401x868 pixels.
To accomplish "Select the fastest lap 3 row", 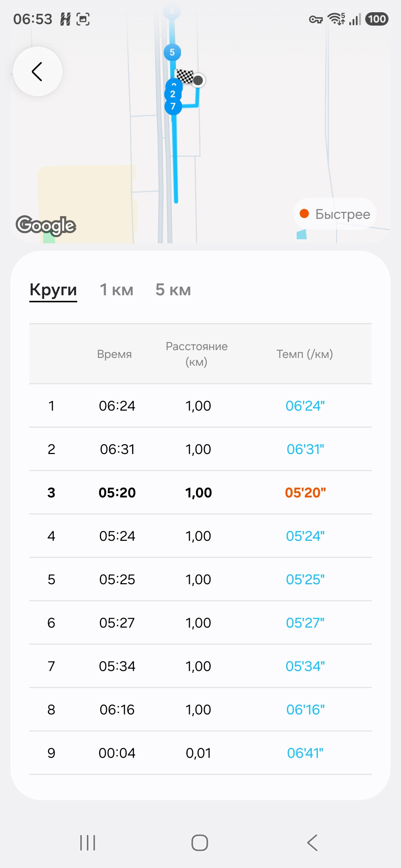I will [x=200, y=493].
